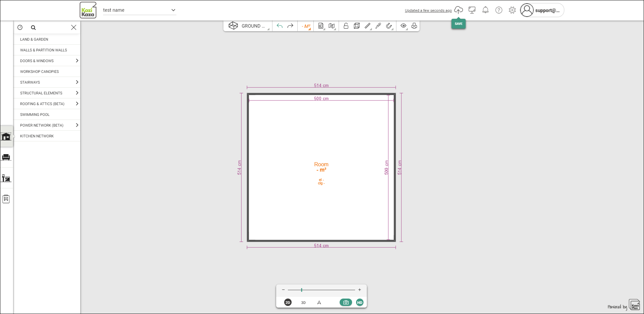The width and height of the screenshot is (644, 314).
Task: Toggle the eye visibility options
Action: pyautogui.click(x=403, y=26)
